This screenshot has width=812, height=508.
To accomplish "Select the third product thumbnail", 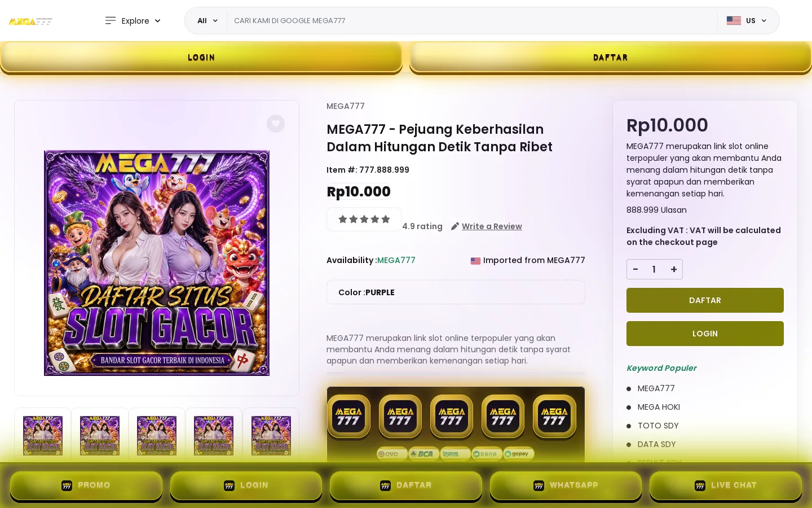I will coord(157,436).
